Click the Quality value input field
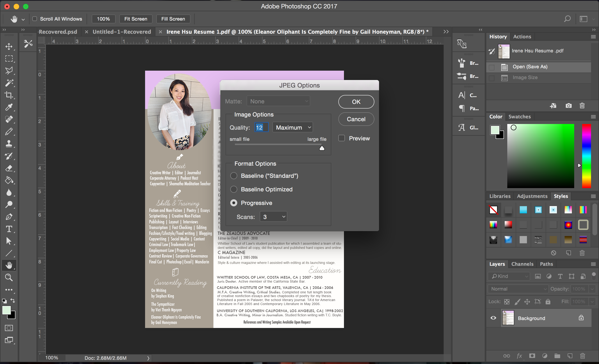 coord(261,127)
